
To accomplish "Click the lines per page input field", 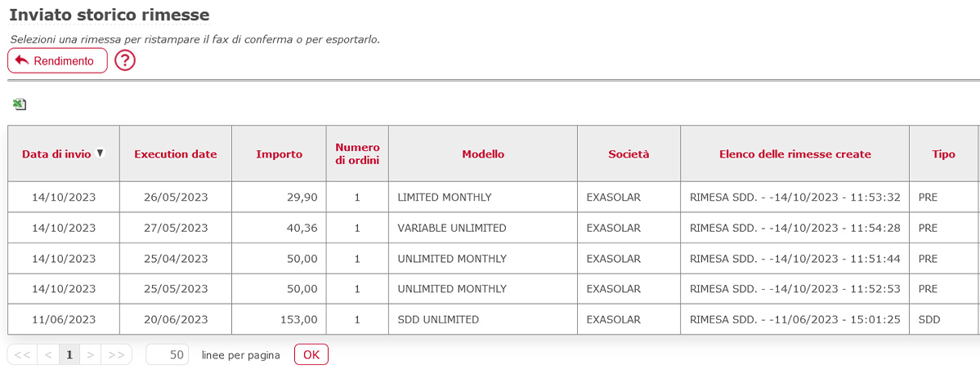I will click(168, 354).
